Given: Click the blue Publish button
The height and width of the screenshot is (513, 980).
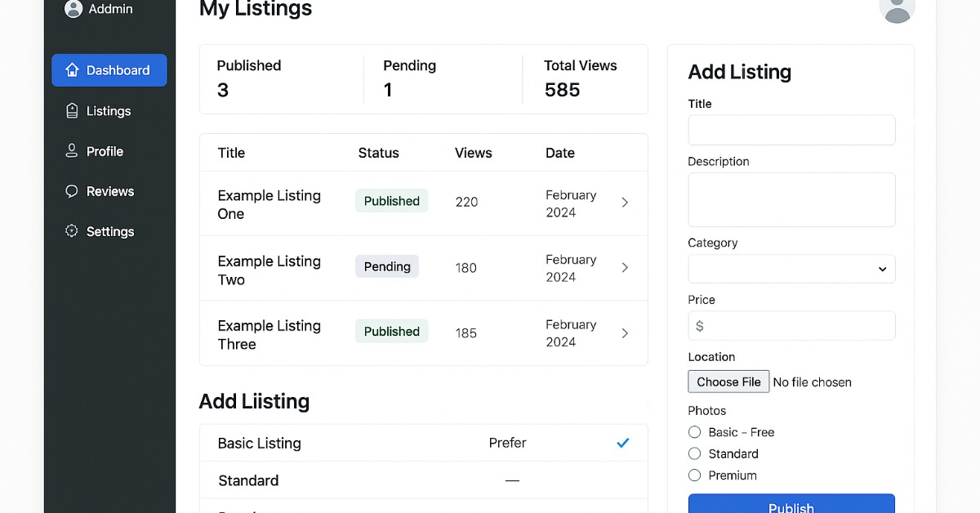Looking at the screenshot, I should [791, 504].
